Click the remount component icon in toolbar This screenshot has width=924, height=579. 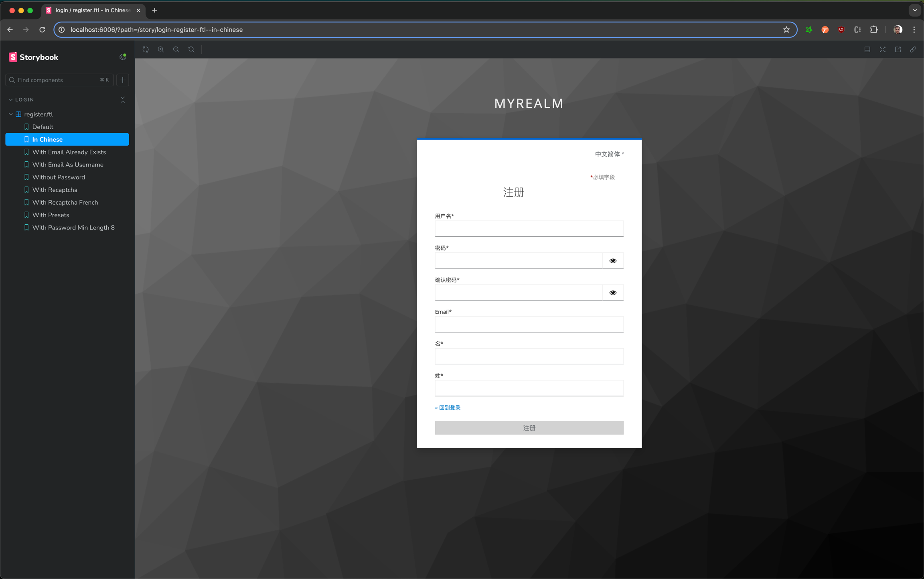click(146, 49)
